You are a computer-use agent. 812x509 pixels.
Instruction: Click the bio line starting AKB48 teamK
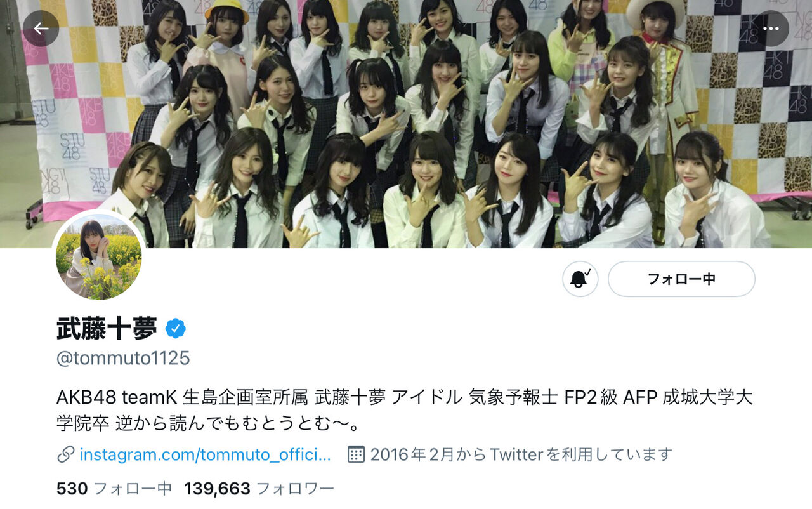click(x=405, y=398)
